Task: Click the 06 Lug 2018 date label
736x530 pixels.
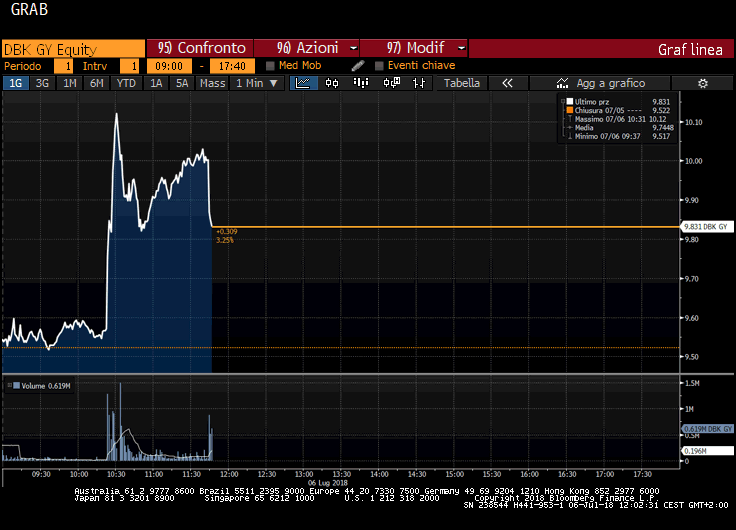Action: (x=328, y=483)
